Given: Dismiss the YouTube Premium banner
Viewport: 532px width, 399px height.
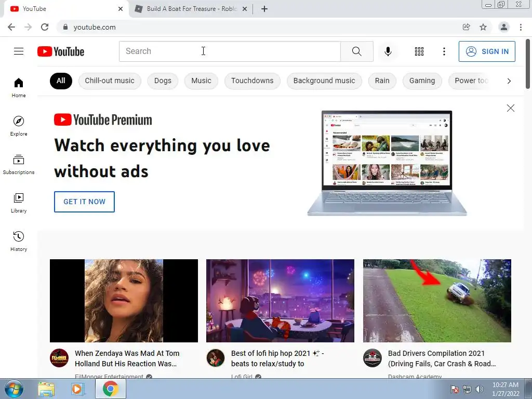Looking at the screenshot, I should coord(510,108).
